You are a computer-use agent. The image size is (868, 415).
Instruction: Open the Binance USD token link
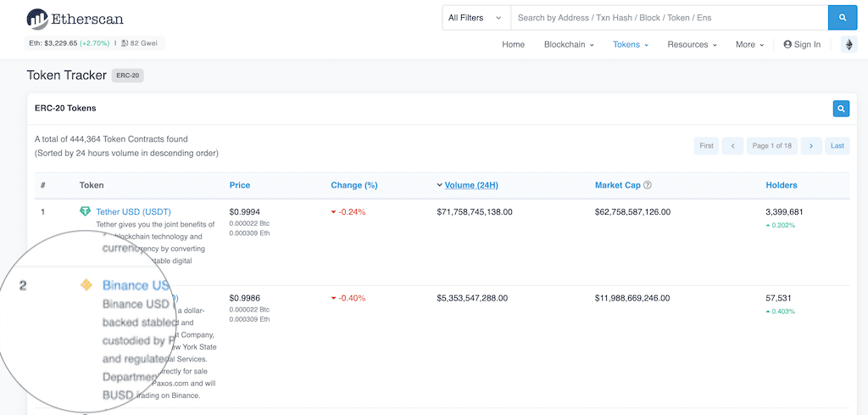pyautogui.click(x=136, y=286)
